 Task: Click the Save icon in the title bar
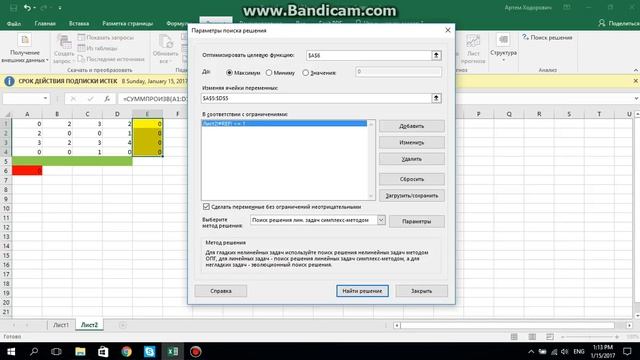13,7
